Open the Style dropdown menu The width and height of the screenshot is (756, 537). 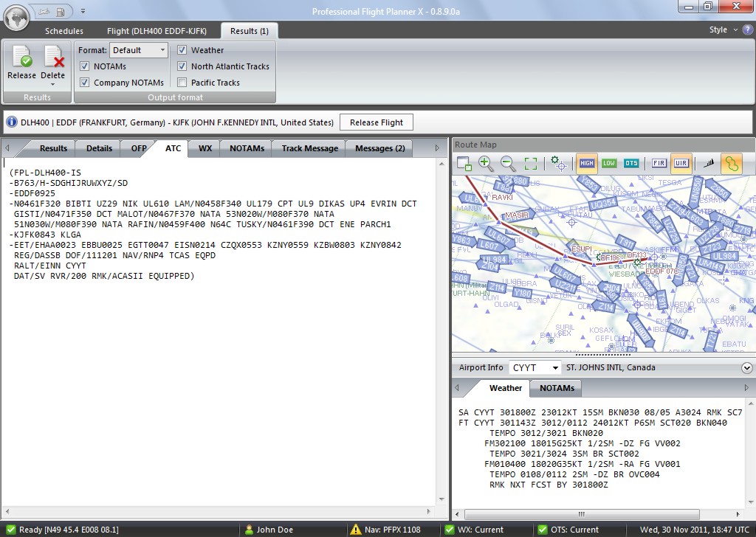point(723,30)
